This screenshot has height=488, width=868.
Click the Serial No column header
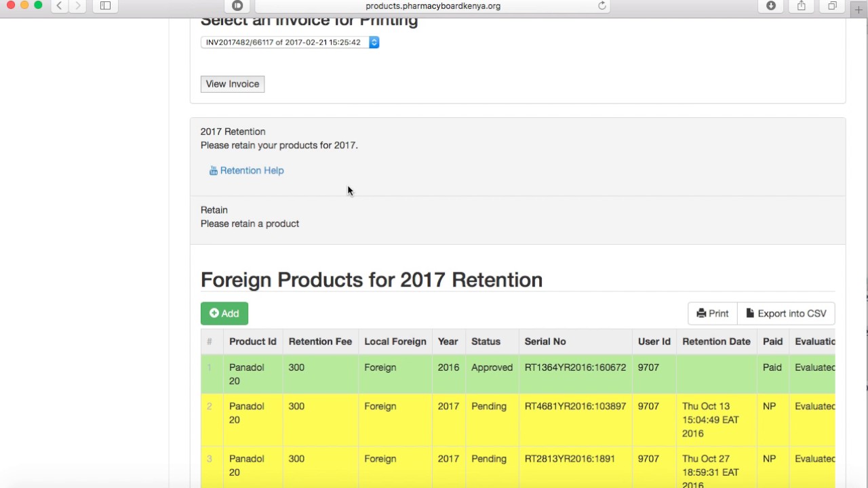pos(545,342)
